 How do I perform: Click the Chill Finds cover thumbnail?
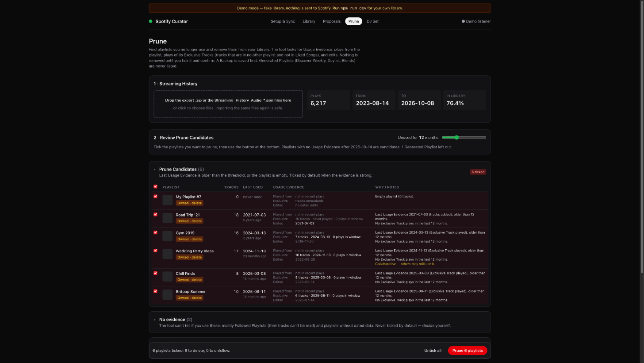tap(167, 277)
